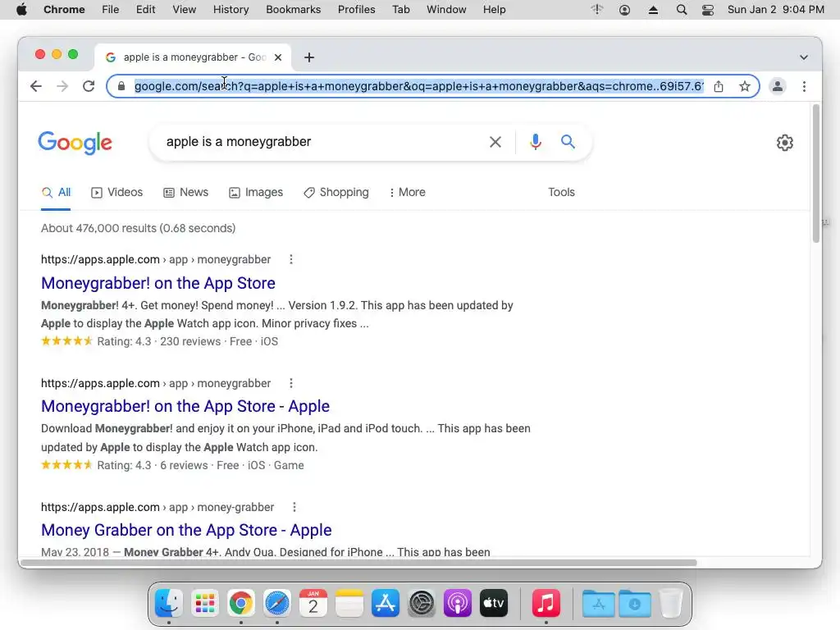Open Google quick settings gear

click(785, 143)
